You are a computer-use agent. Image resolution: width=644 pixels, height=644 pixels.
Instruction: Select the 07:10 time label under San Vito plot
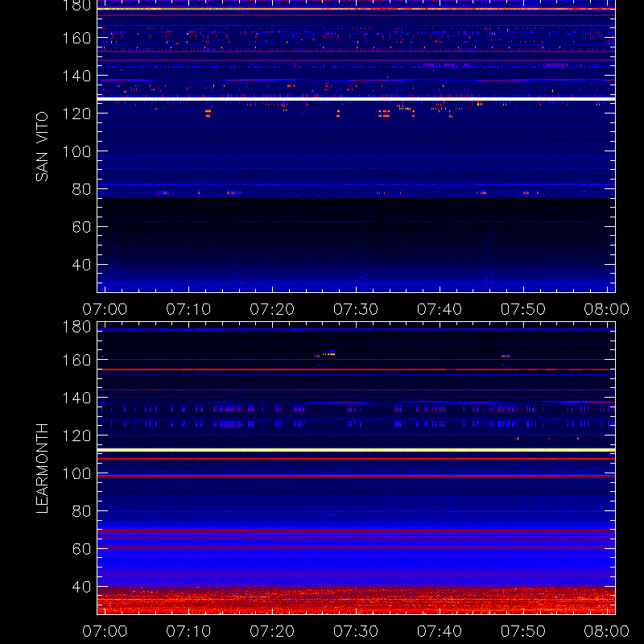[188, 309]
